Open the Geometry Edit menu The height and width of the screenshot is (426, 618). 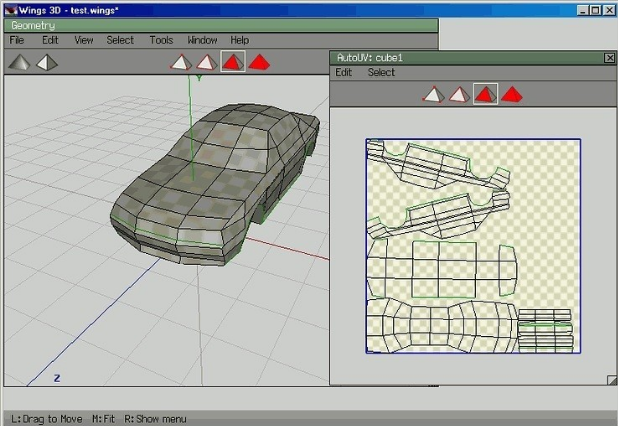click(50, 40)
